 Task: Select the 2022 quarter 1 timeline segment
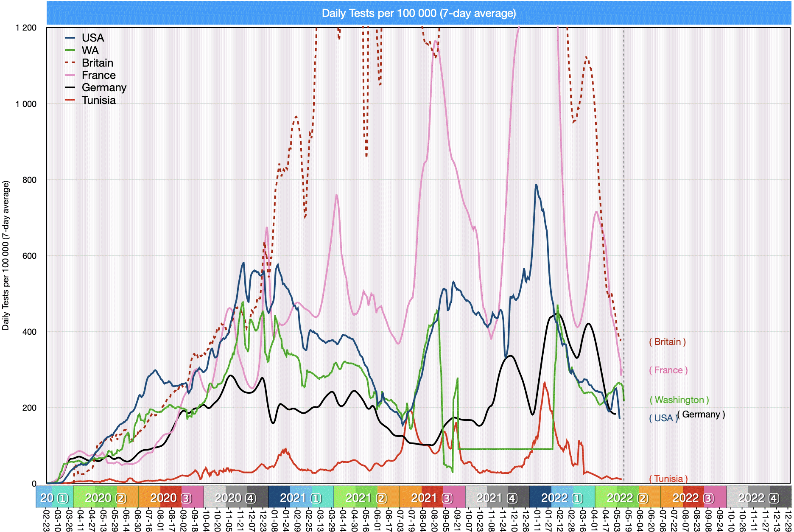(x=562, y=498)
